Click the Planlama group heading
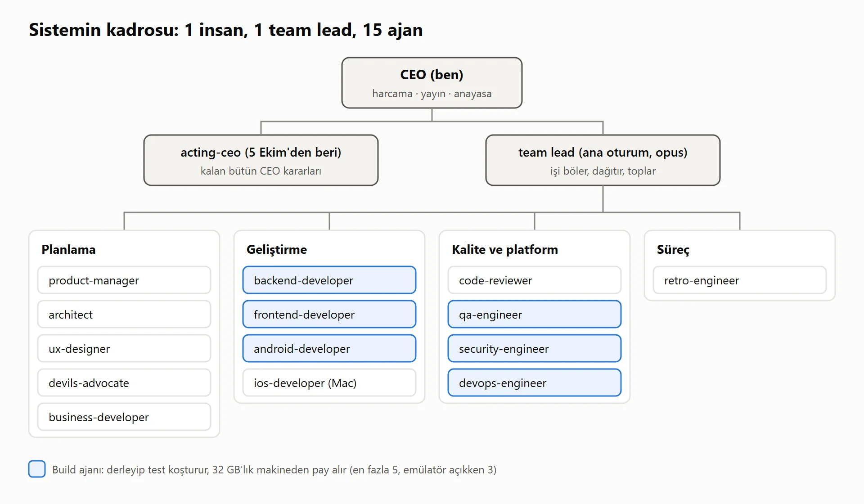Screen dimensions: 864x504 68,249
